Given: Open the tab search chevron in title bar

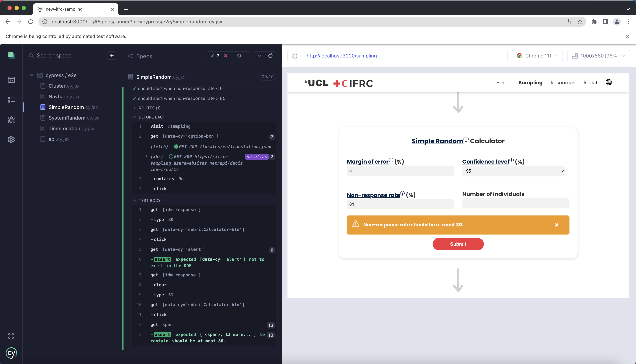Looking at the screenshot, I should [628, 9].
